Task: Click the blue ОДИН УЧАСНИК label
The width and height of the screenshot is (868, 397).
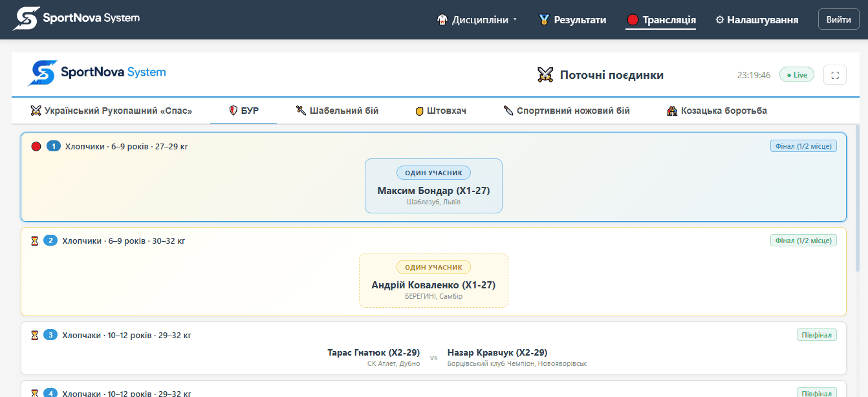Action: 433,173
